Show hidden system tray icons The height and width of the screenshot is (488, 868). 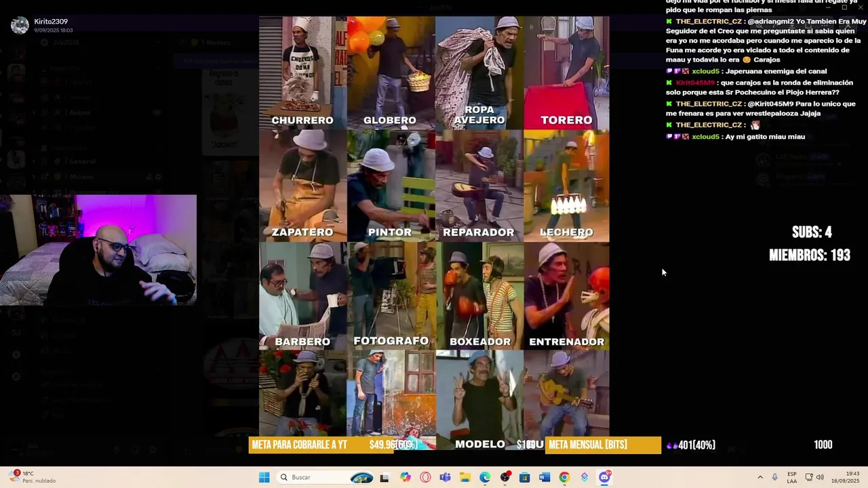pyautogui.click(x=760, y=477)
